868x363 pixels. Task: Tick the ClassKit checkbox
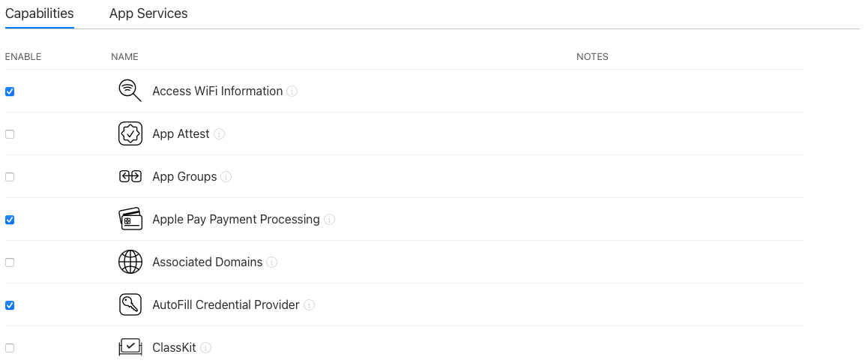(10, 347)
